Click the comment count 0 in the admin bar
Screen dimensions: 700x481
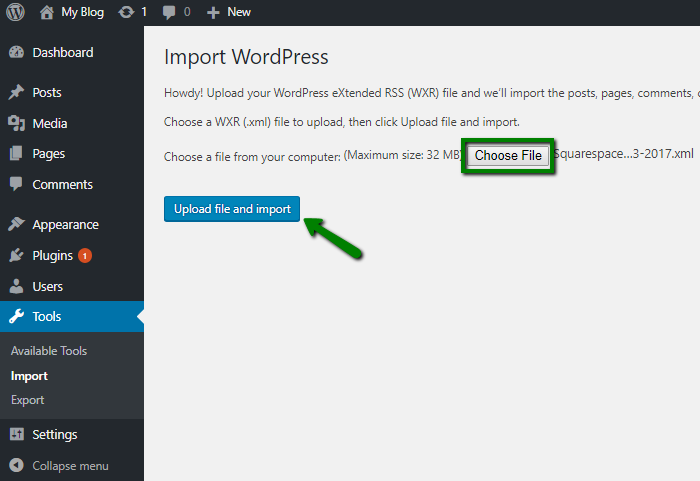tap(187, 12)
